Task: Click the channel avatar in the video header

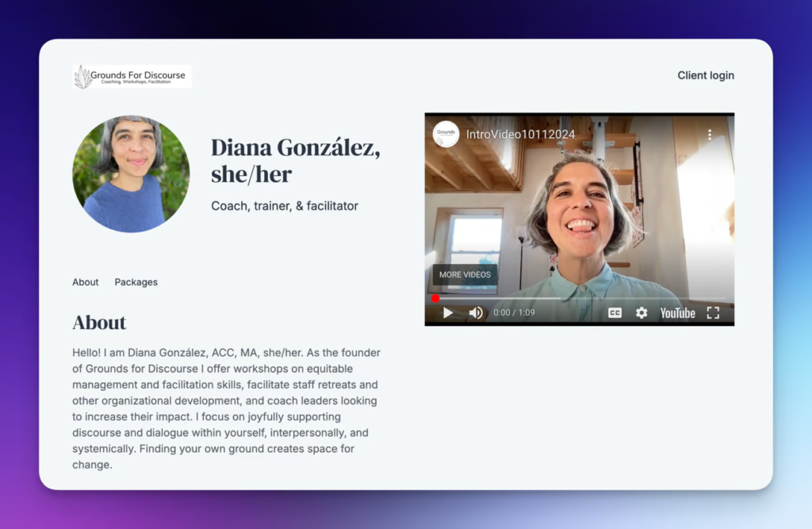Action: (446, 134)
